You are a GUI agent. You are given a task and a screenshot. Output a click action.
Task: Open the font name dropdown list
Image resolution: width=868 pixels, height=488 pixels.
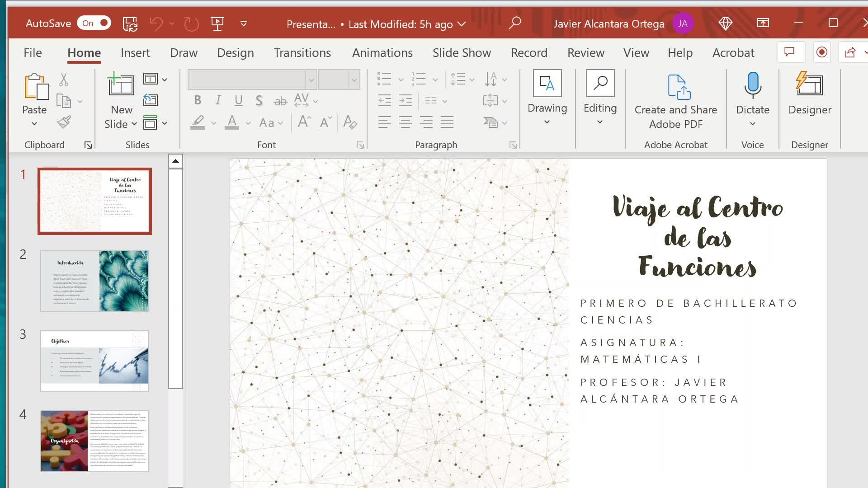tap(311, 80)
